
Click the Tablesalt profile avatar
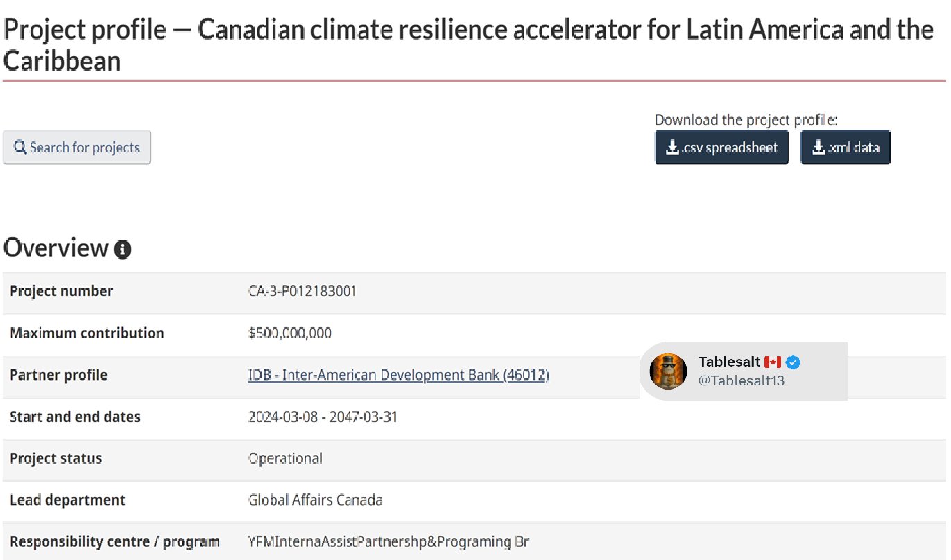(x=667, y=371)
